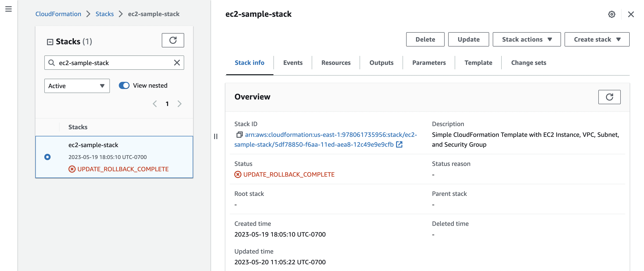This screenshot has width=644, height=271.
Task: Click the Delete stack button
Action: [425, 39]
